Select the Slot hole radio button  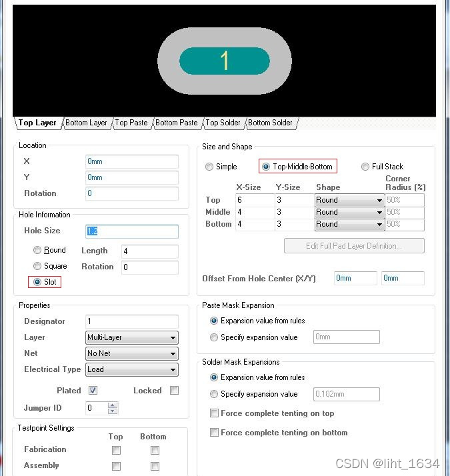(x=37, y=282)
